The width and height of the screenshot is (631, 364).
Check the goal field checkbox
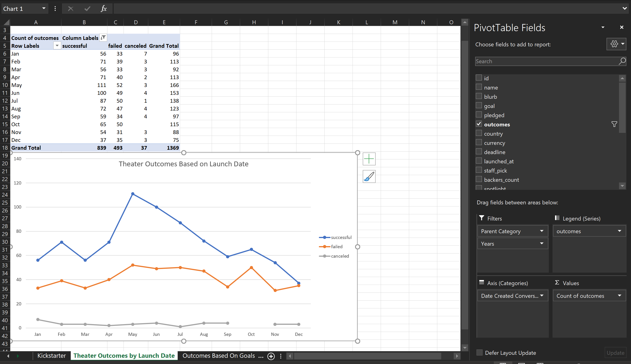coord(479,105)
